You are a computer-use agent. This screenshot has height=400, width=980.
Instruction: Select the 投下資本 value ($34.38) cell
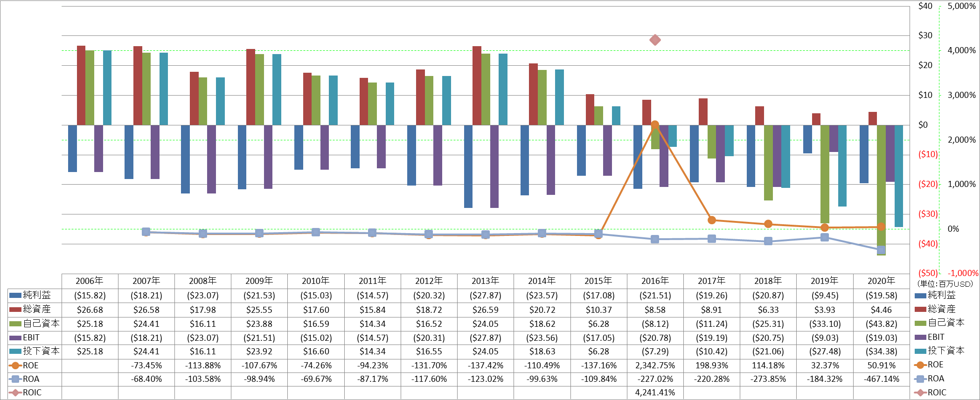coord(882,351)
